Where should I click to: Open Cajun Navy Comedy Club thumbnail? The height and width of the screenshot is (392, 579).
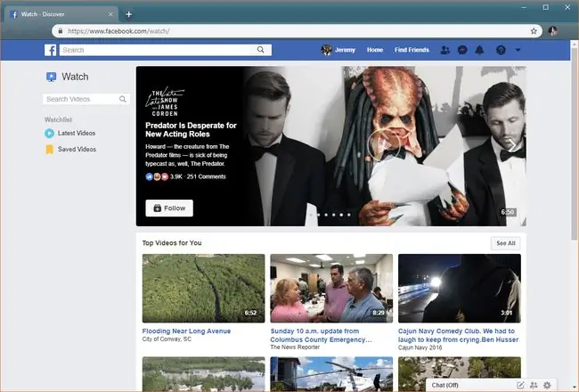tap(460, 288)
